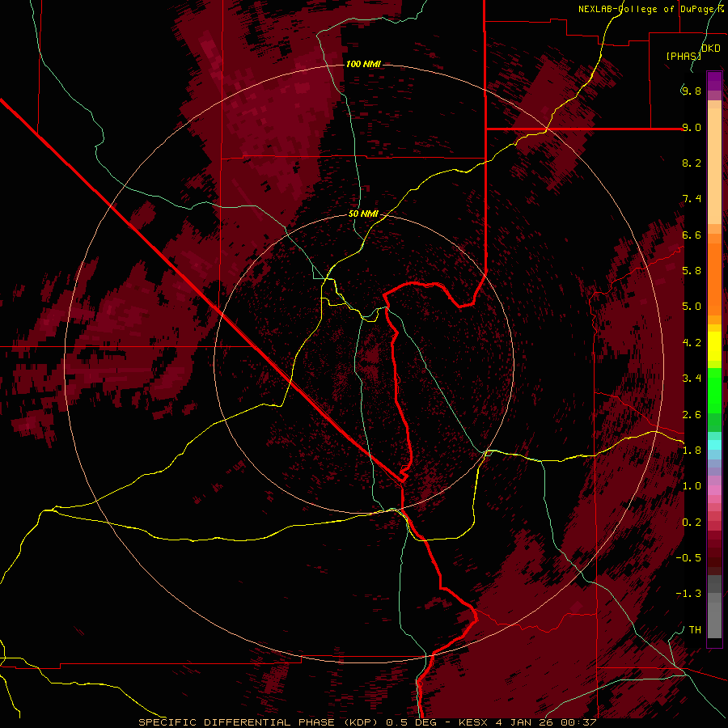Select the 7.4 value on color scale
The width and height of the screenshot is (728, 728).
point(692,199)
